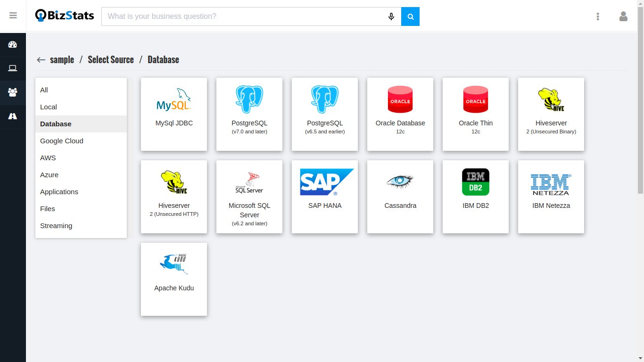Screen dimensions: 644x362
Task: Open the road sidebar icon
Action: pyautogui.click(x=13, y=116)
